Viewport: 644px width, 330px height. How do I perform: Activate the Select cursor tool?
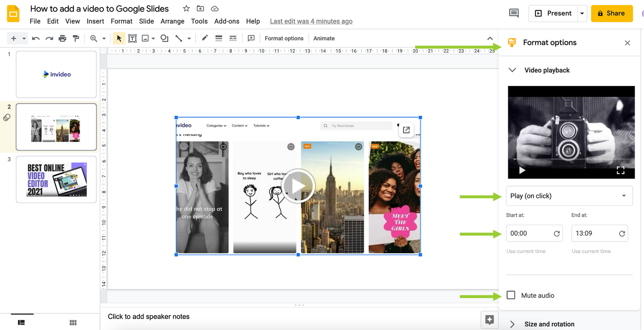click(119, 38)
